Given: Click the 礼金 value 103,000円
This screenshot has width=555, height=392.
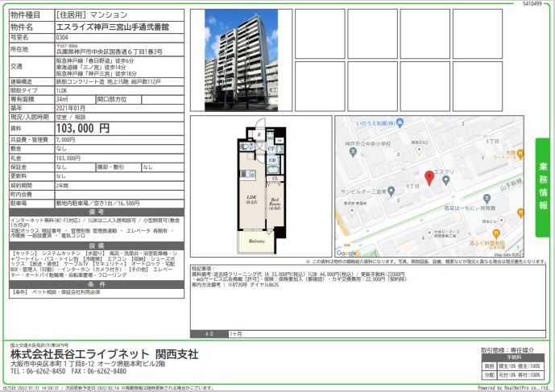Looking at the screenshot, I should pyautogui.click(x=68, y=158).
